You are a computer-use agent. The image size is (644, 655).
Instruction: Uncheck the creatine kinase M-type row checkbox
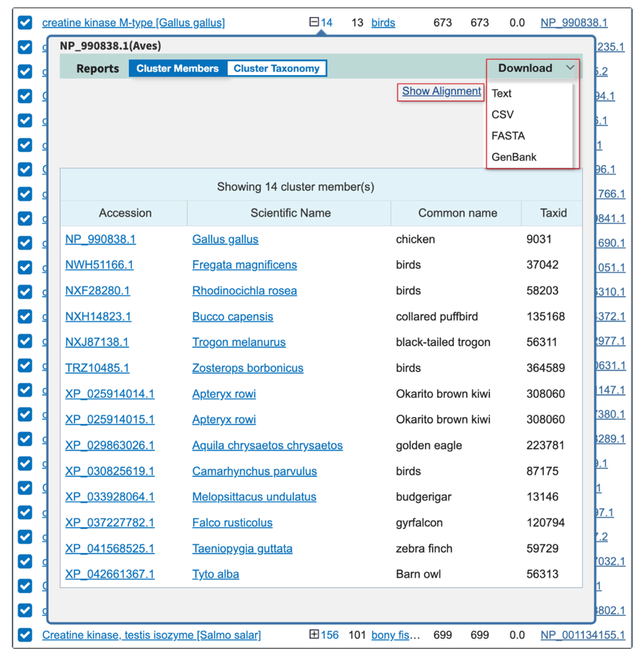[25, 23]
